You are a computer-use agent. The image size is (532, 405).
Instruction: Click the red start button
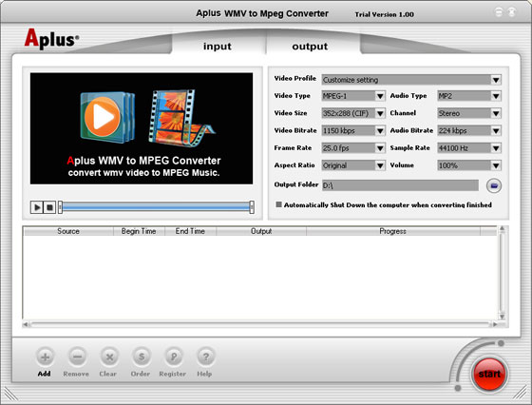coord(489,374)
